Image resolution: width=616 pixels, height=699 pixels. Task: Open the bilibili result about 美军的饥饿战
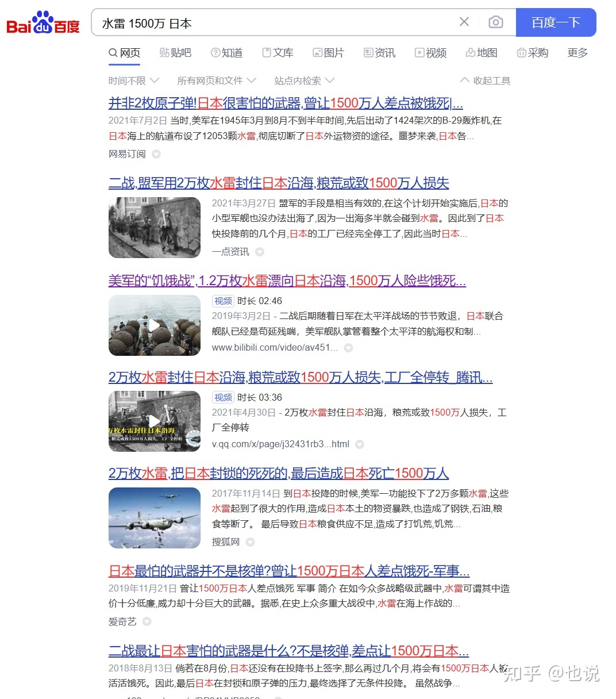coord(287,281)
